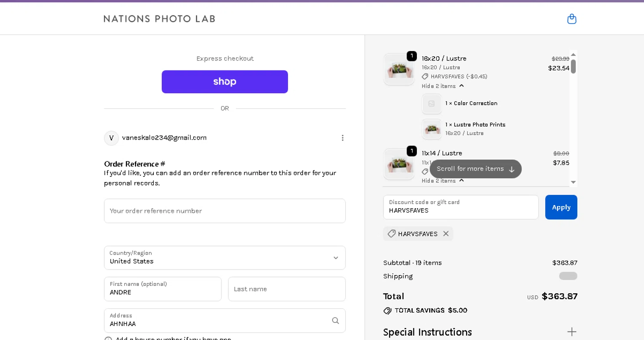Apply the discount code
The image size is (644, 340).
coord(561,207)
